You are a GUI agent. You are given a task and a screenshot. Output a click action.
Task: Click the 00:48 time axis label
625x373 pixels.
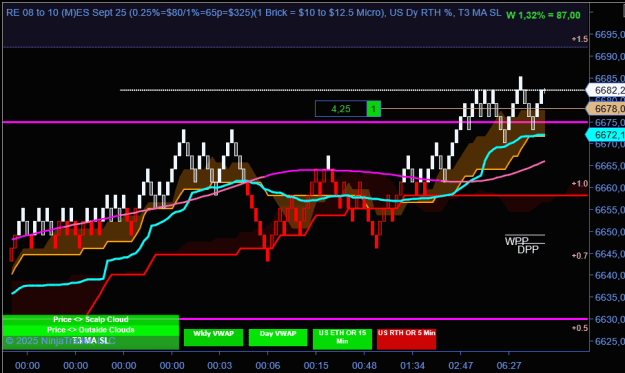[x=364, y=365]
